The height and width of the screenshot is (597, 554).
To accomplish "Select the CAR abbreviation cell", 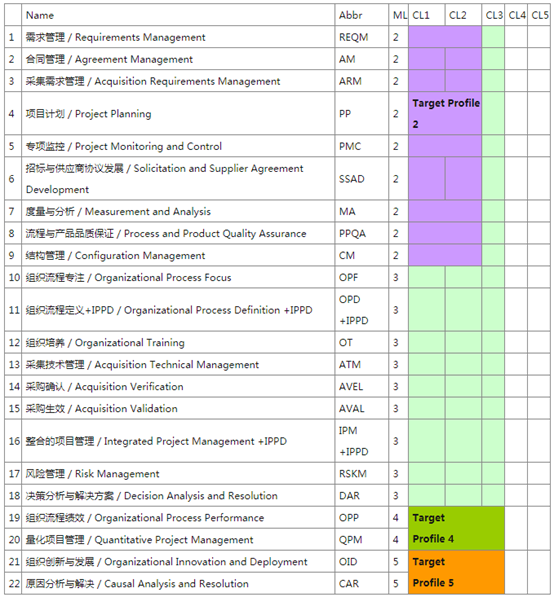I will pyautogui.click(x=362, y=583).
